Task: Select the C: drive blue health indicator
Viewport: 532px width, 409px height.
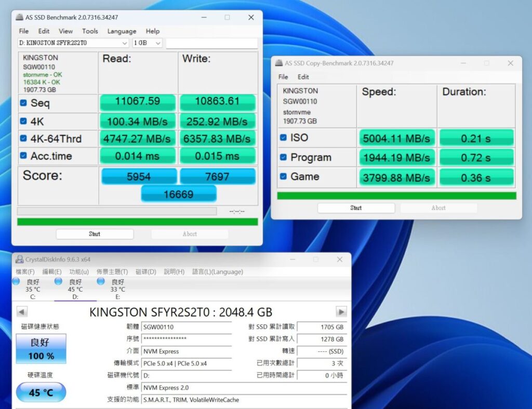Action: [16, 281]
